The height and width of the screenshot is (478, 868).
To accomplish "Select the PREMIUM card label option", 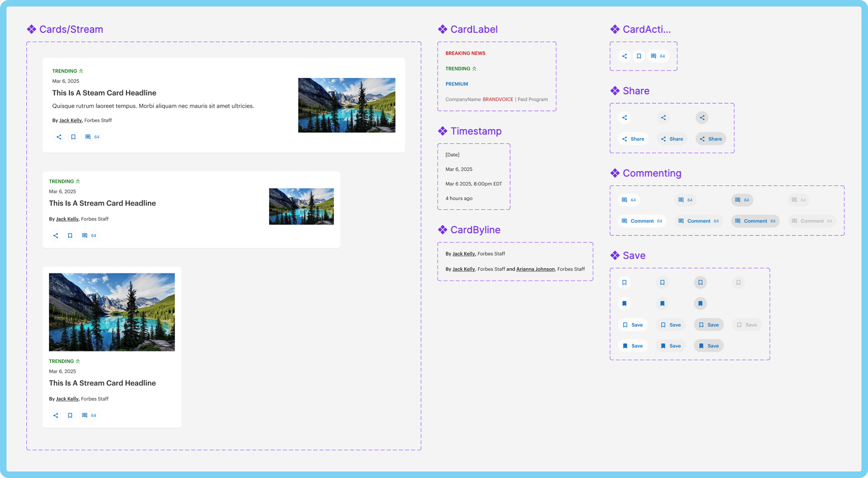I will click(x=457, y=83).
